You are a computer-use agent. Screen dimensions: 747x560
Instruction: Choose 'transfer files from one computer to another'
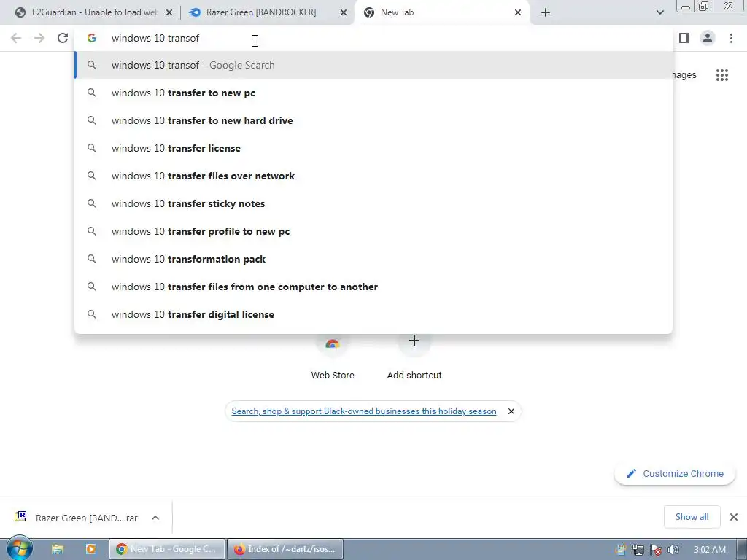[373, 287]
